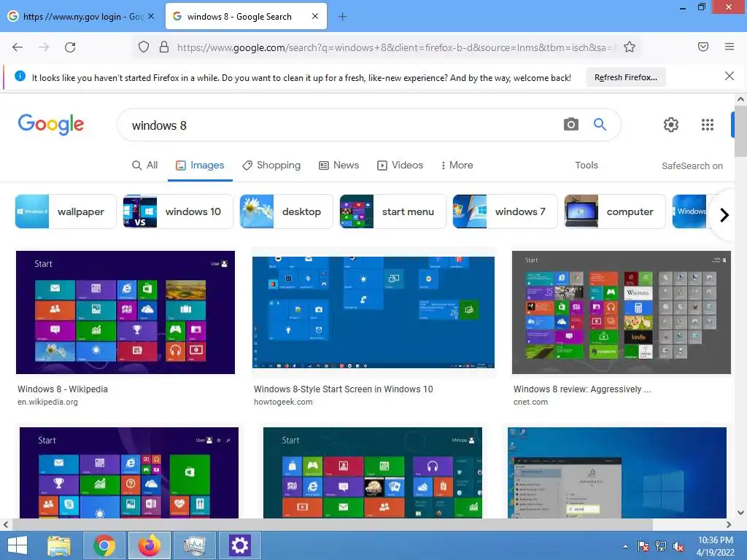Click the vertical scrollbar down arrow
This screenshot has width=747, height=560.
tap(740, 513)
